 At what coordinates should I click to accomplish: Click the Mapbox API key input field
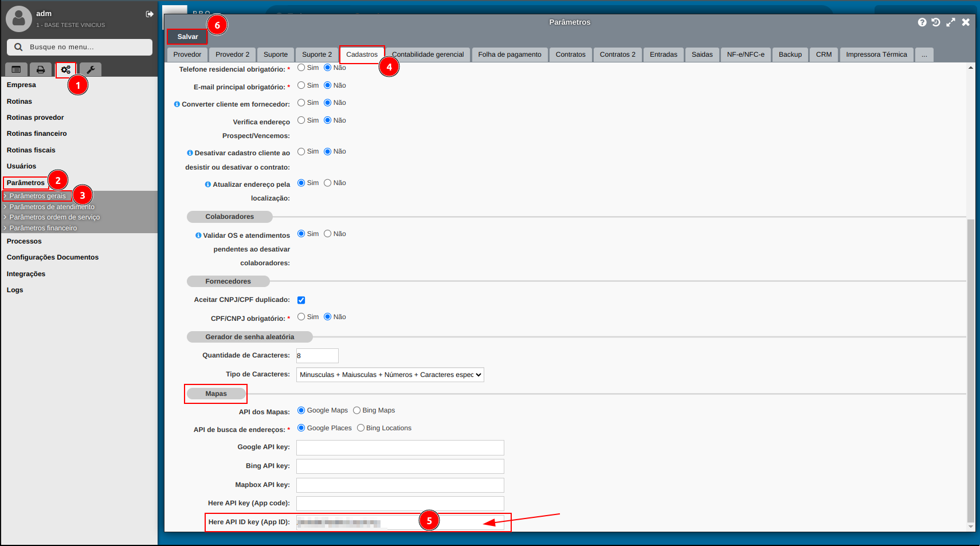[400, 485]
